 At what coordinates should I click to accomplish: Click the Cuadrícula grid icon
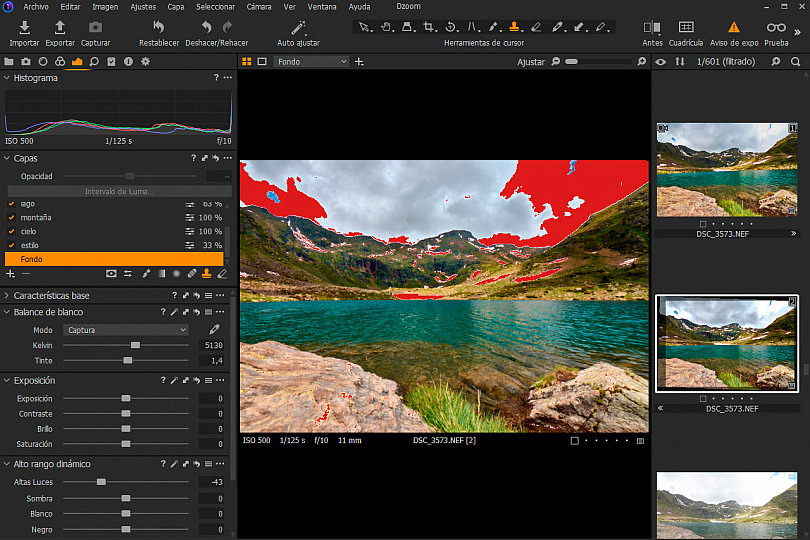click(x=686, y=27)
